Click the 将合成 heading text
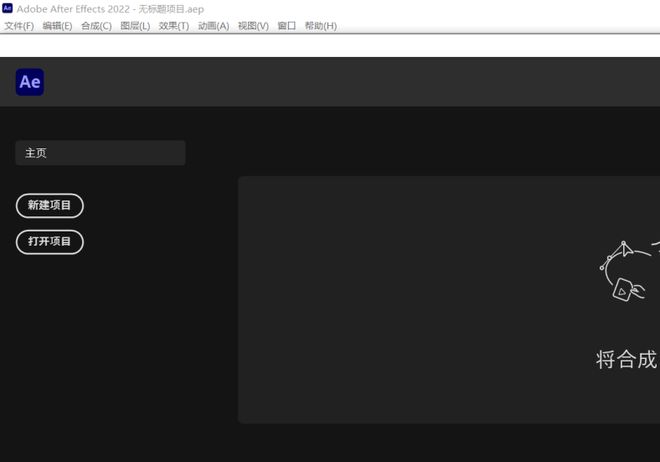Image resolution: width=660 pixels, height=462 pixels. click(x=627, y=360)
